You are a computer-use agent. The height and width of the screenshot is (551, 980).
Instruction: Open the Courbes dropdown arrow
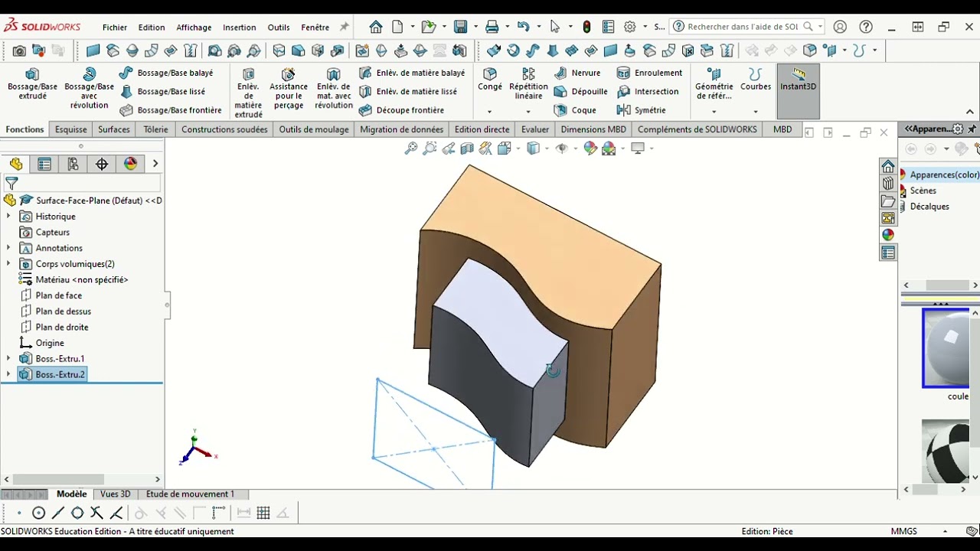(756, 112)
